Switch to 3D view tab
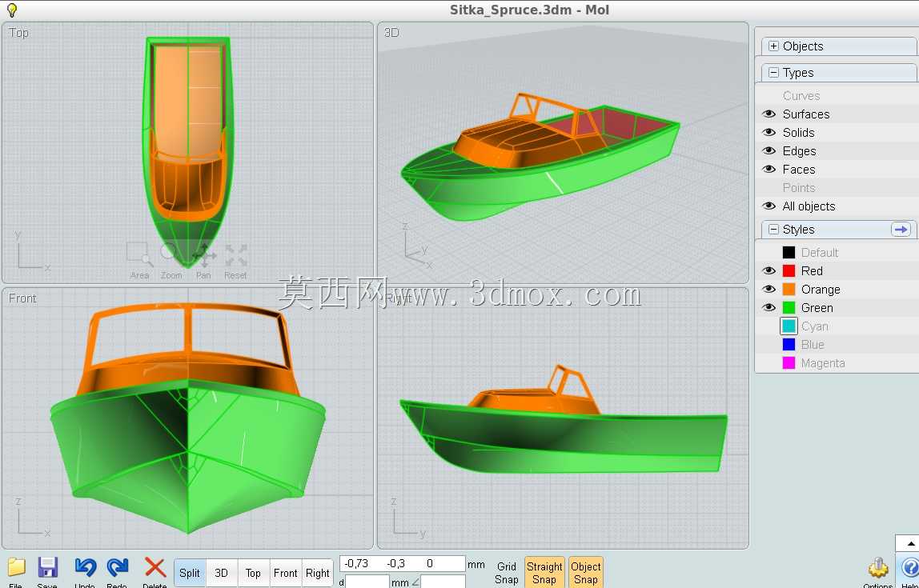 tap(222, 573)
